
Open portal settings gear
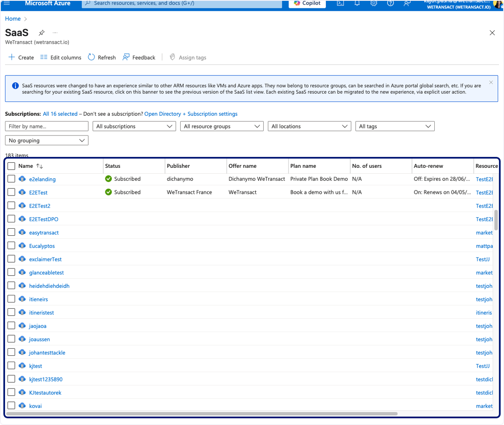click(374, 3)
